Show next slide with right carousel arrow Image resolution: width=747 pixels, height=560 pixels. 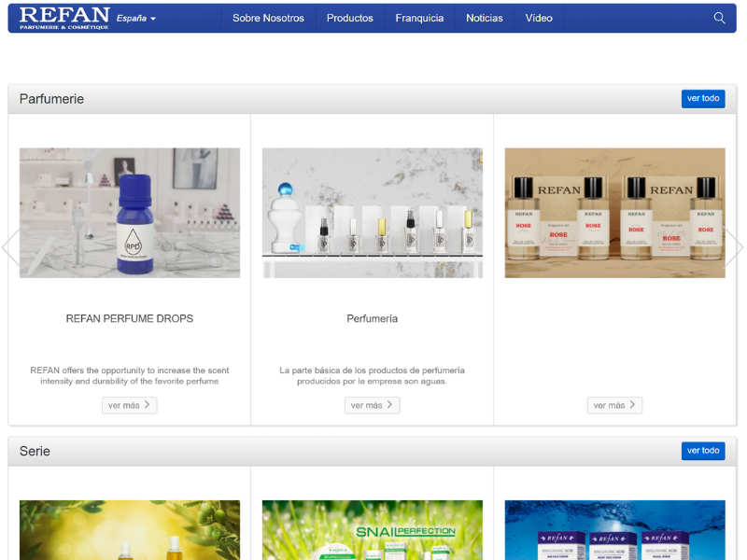pos(734,247)
